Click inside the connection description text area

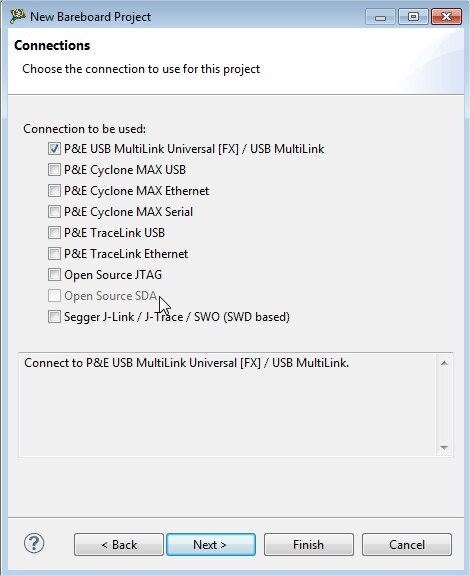click(228, 405)
